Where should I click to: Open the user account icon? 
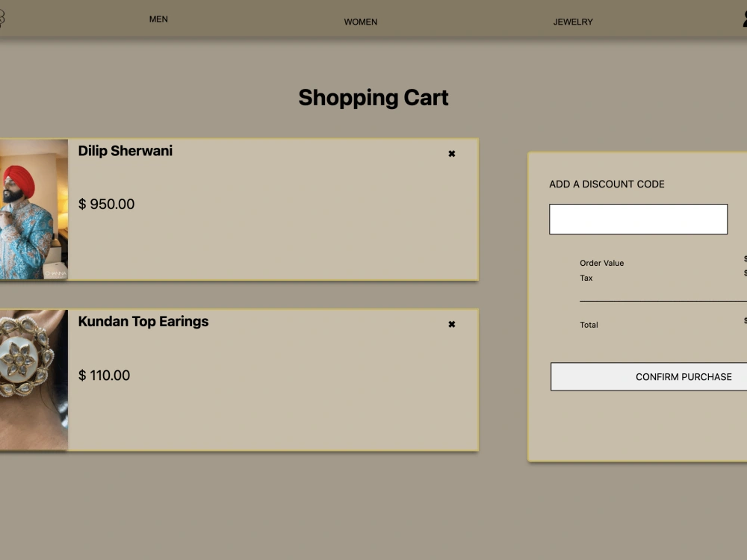click(744, 19)
